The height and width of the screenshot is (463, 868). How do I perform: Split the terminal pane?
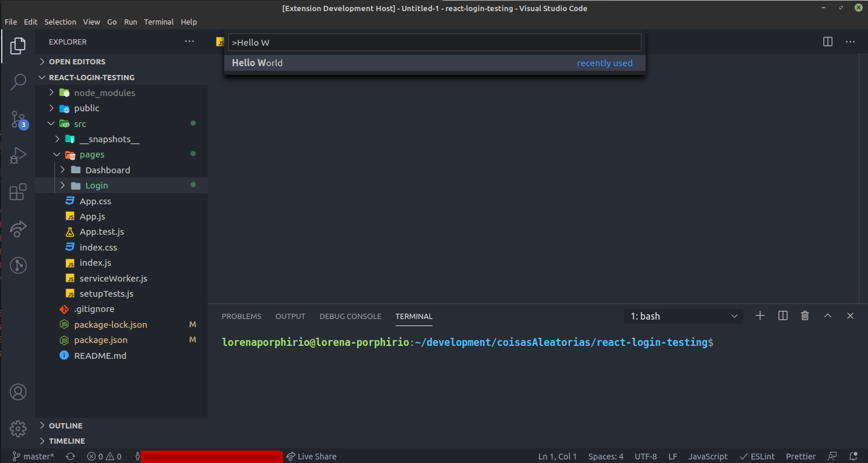(x=783, y=315)
